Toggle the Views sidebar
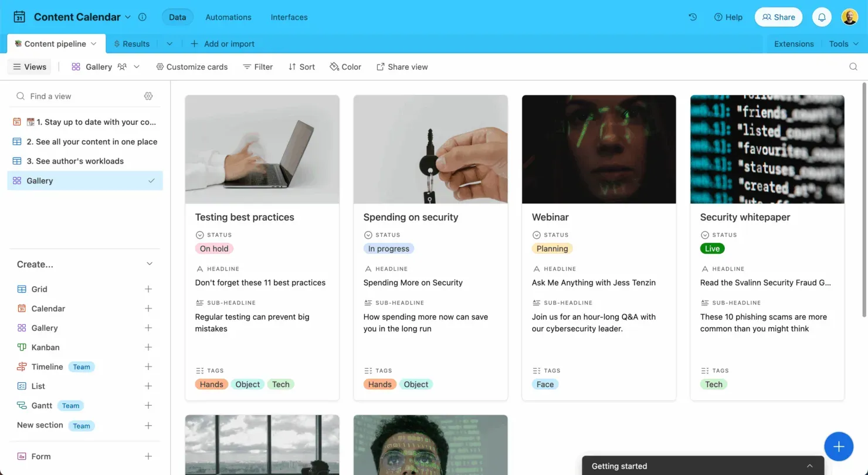 pyautogui.click(x=29, y=67)
